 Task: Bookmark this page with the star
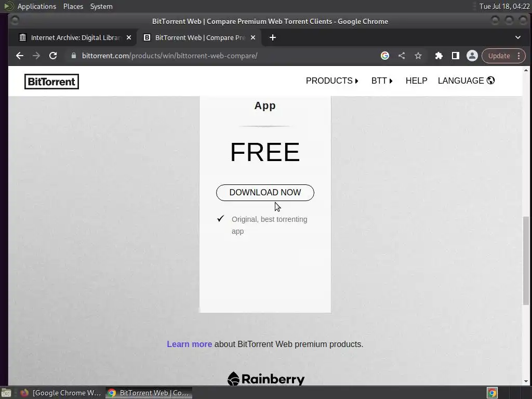(418, 56)
